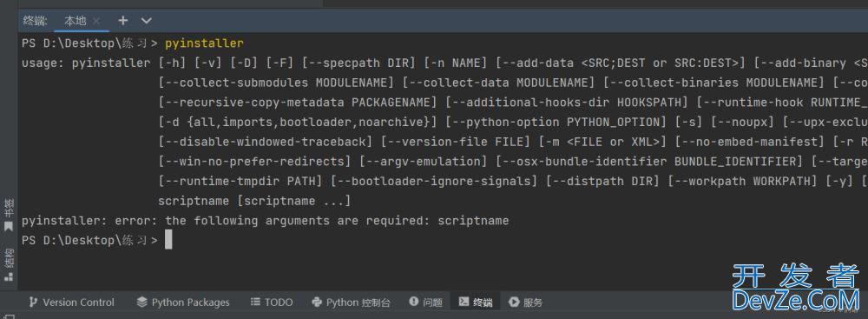Open the 服务 services tool window
This screenshot has height=319, width=868.
tap(526, 302)
